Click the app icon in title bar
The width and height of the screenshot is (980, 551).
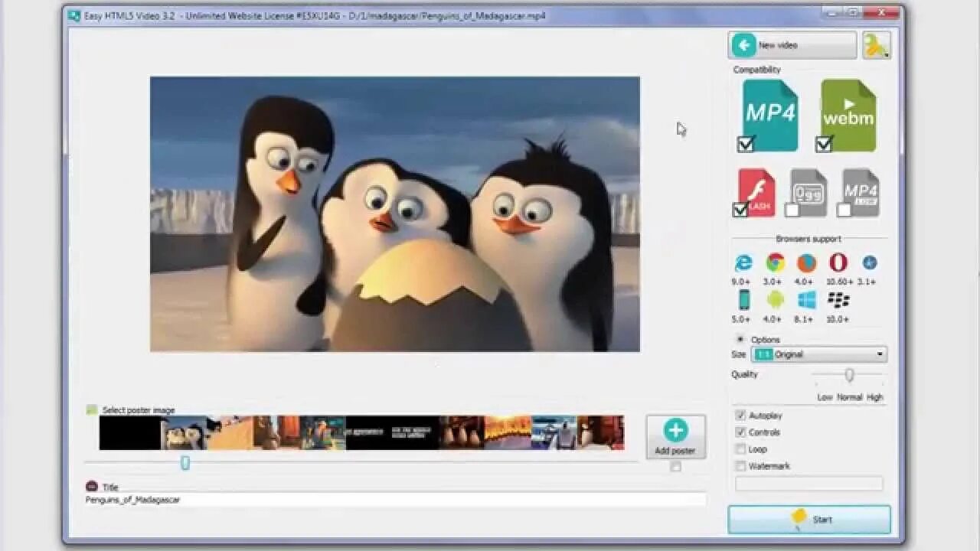74,15
